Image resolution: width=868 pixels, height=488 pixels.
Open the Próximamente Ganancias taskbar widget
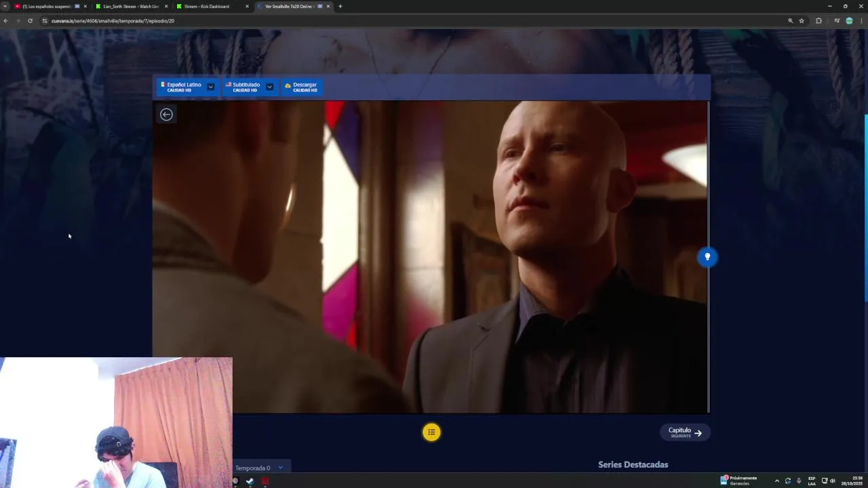(739, 481)
